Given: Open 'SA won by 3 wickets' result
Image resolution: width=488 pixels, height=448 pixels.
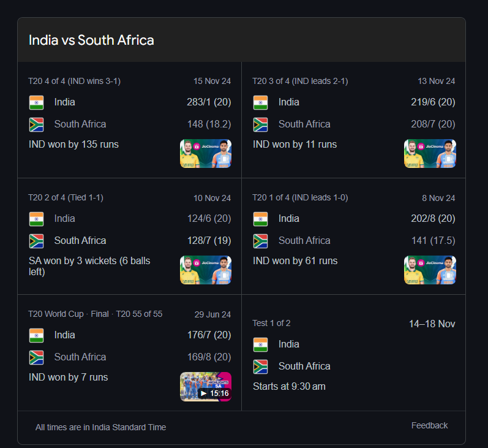Looking at the screenshot, I should click(89, 267).
